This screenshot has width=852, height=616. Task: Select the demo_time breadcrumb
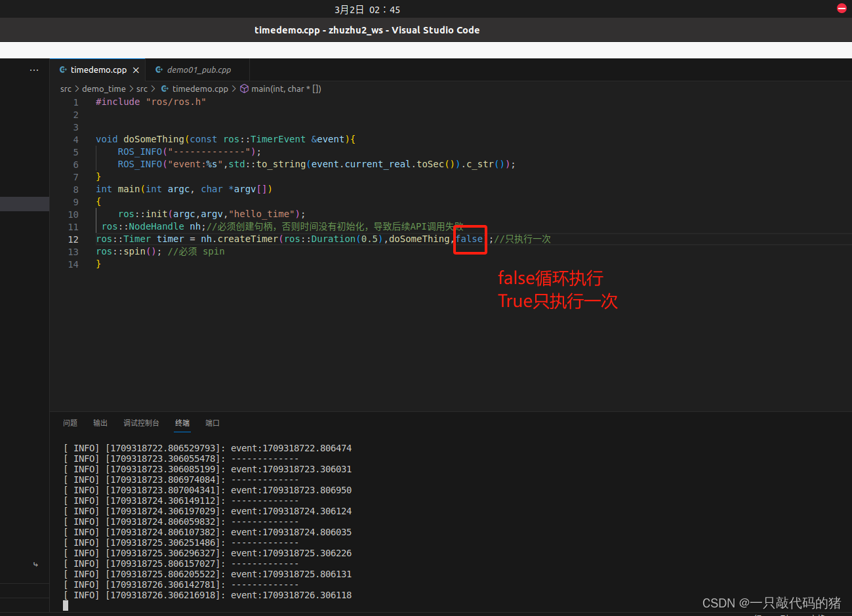[104, 89]
